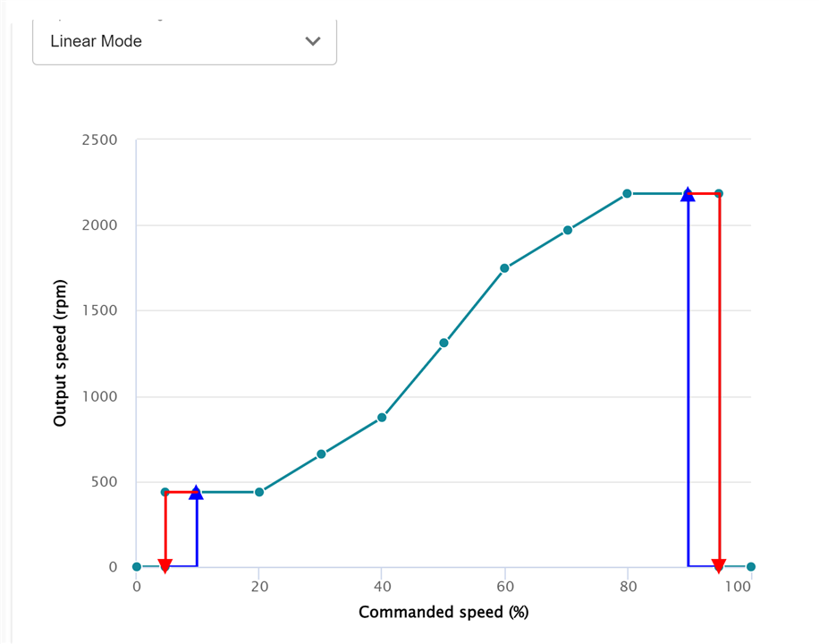Click the blue up arrow near 10% speed
Viewport: 819px width, 644px height.
click(x=196, y=492)
